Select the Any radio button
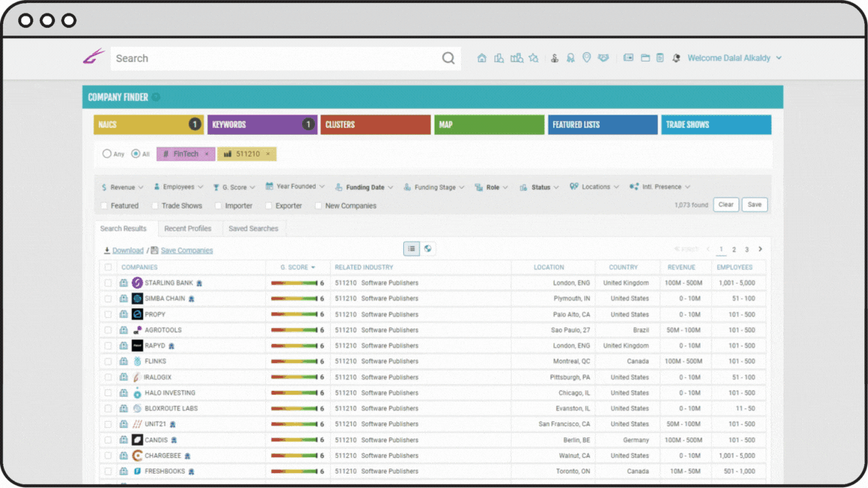Screen dimensions: 868x488 [107, 154]
